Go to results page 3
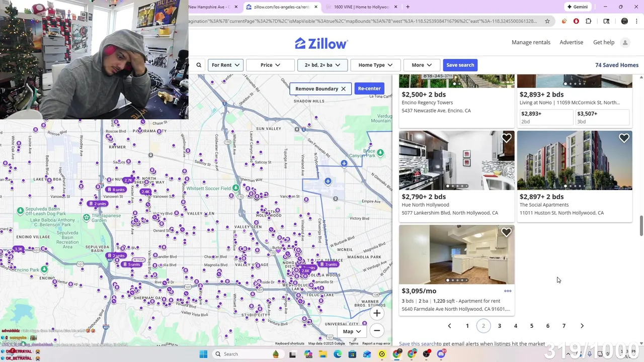 click(500, 326)
